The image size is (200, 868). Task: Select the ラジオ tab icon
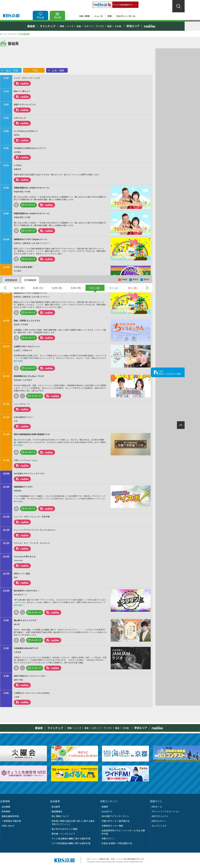[x=57, y=16]
